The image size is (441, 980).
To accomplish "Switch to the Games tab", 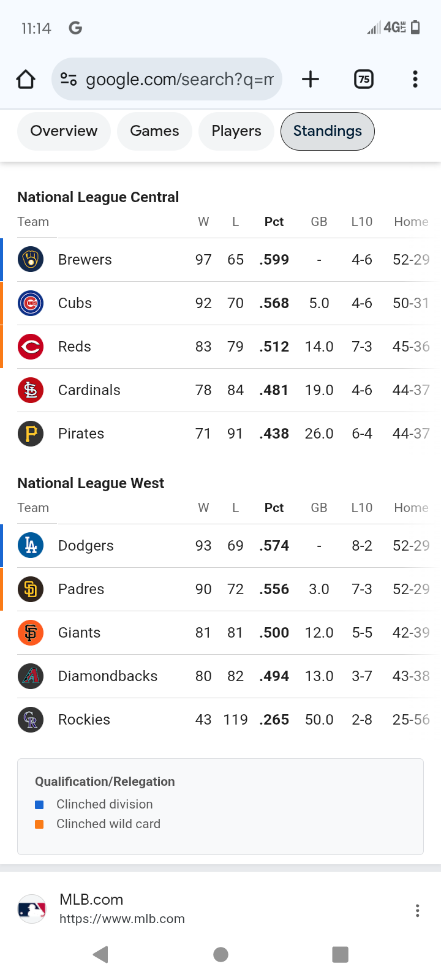I will point(154,131).
